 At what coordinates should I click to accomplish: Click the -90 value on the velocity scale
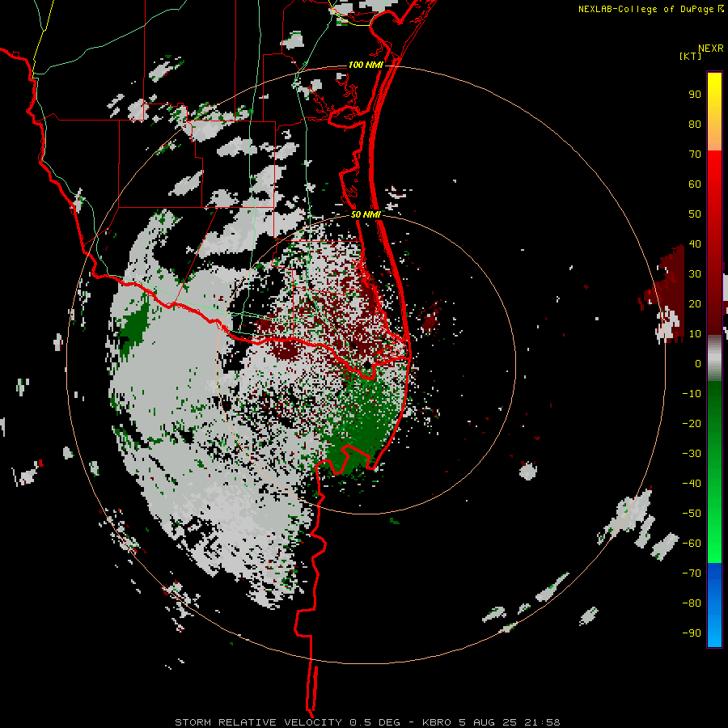tap(692, 633)
